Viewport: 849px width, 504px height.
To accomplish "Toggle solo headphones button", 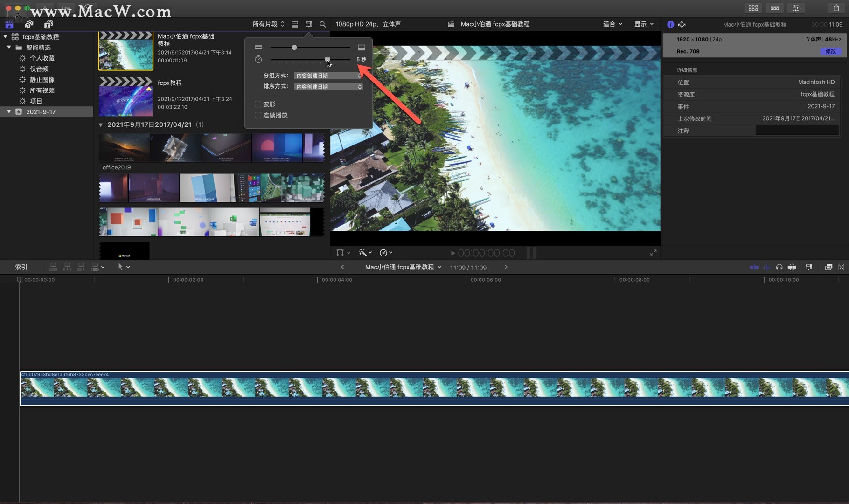I will (x=779, y=267).
